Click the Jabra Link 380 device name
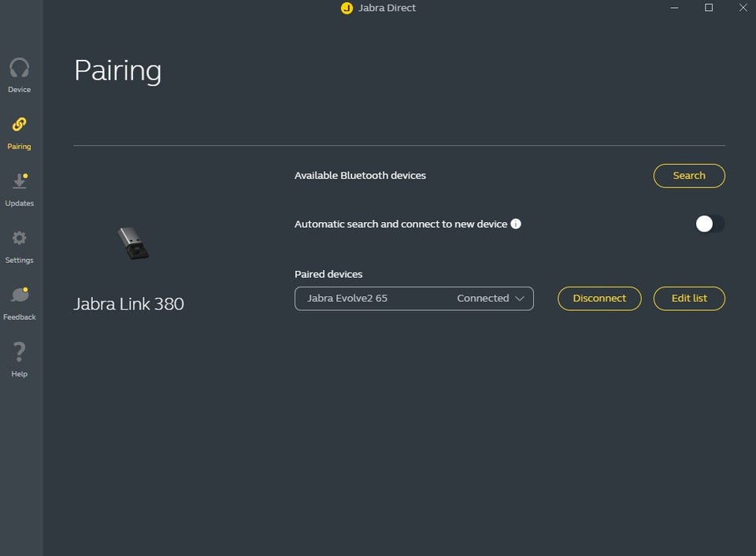 (128, 304)
